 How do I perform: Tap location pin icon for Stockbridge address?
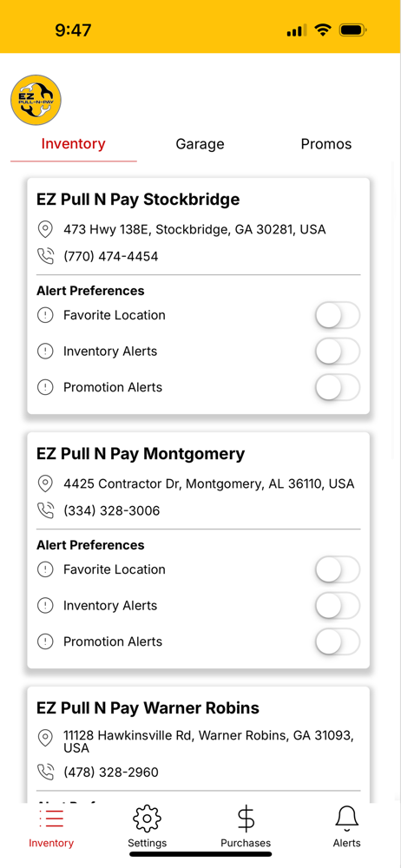click(45, 229)
